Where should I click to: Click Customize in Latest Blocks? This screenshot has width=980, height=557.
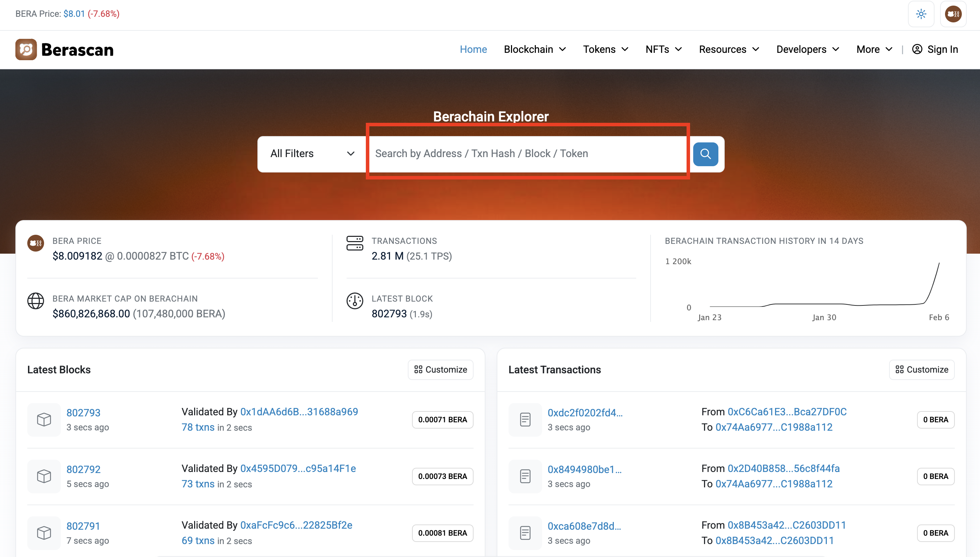tap(440, 369)
